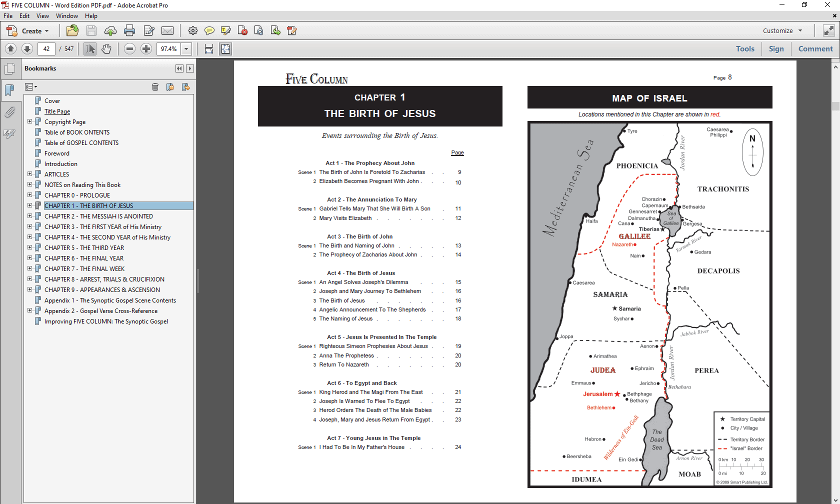The height and width of the screenshot is (504, 840).
Task: Expand the Copyright Page bookmark
Action: pyautogui.click(x=29, y=121)
